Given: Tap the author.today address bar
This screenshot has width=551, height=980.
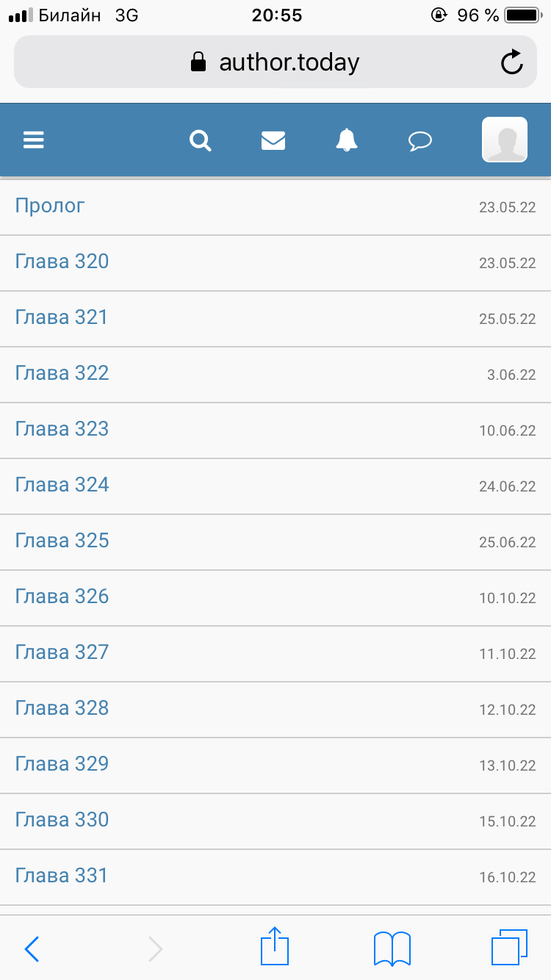Looking at the screenshot, I should click(x=275, y=62).
